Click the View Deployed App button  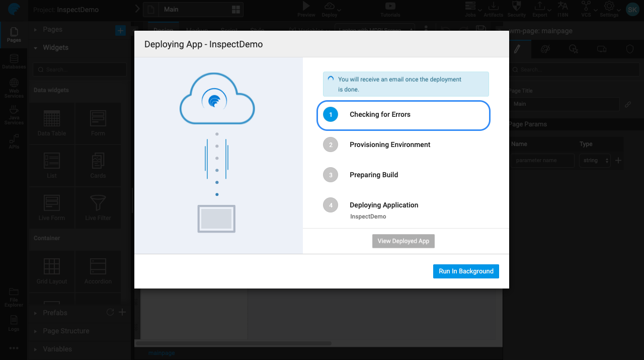(403, 241)
